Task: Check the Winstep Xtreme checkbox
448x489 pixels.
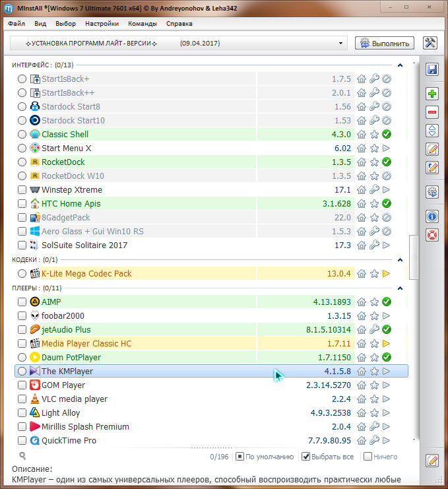Action: (22, 189)
